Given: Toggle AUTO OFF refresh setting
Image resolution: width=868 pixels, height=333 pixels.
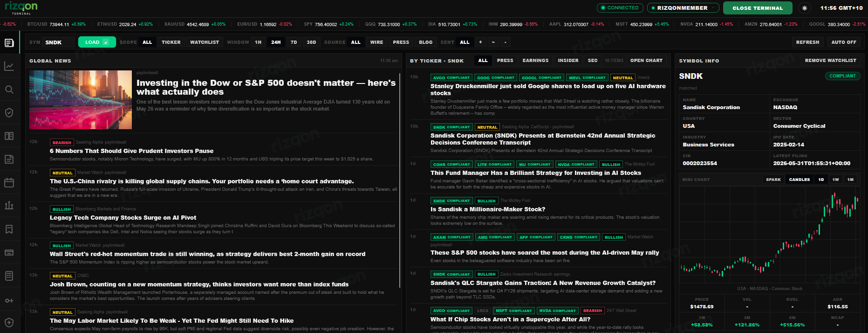Looking at the screenshot, I should click(x=844, y=42).
